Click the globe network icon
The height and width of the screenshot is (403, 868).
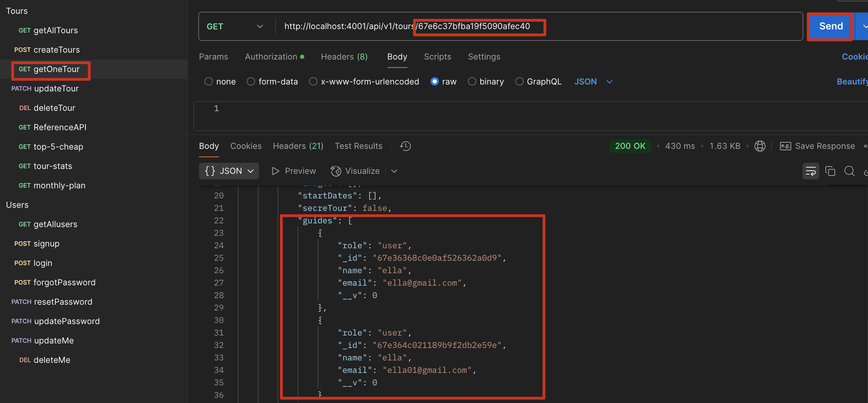760,146
